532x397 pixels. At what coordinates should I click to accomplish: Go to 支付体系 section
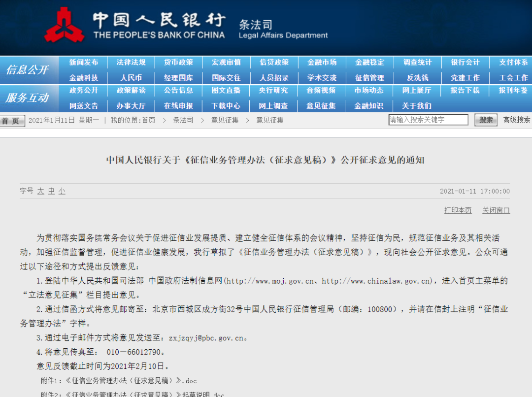pos(513,62)
